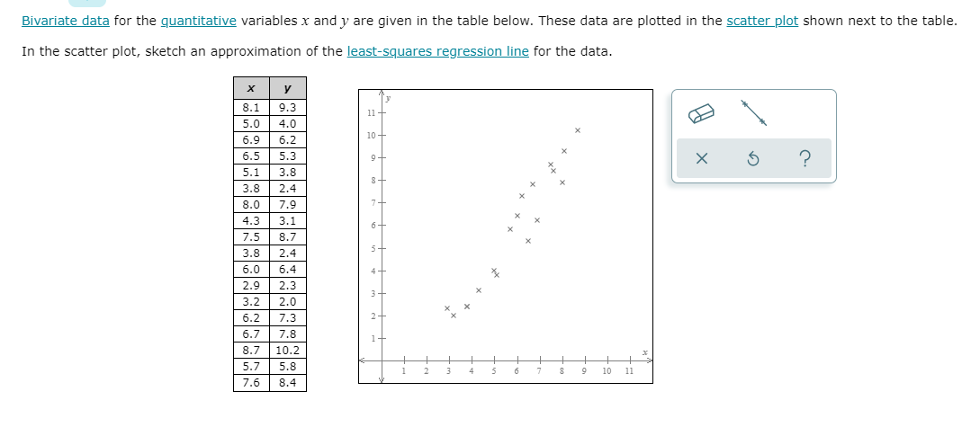This screenshot has height=427, width=980.
Task: Click the table cell showing 10.2
Action: [x=287, y=351]
